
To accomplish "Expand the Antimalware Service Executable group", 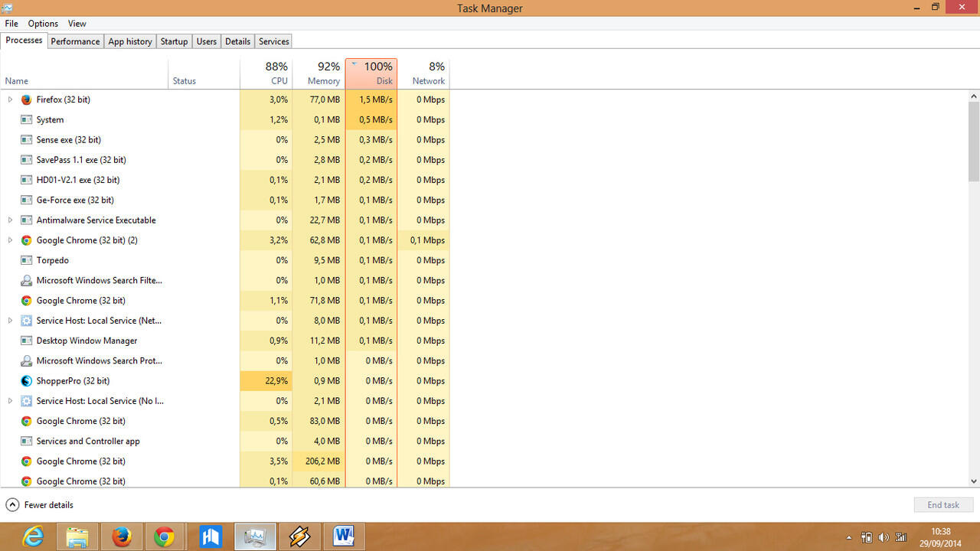I will [10, 220].
